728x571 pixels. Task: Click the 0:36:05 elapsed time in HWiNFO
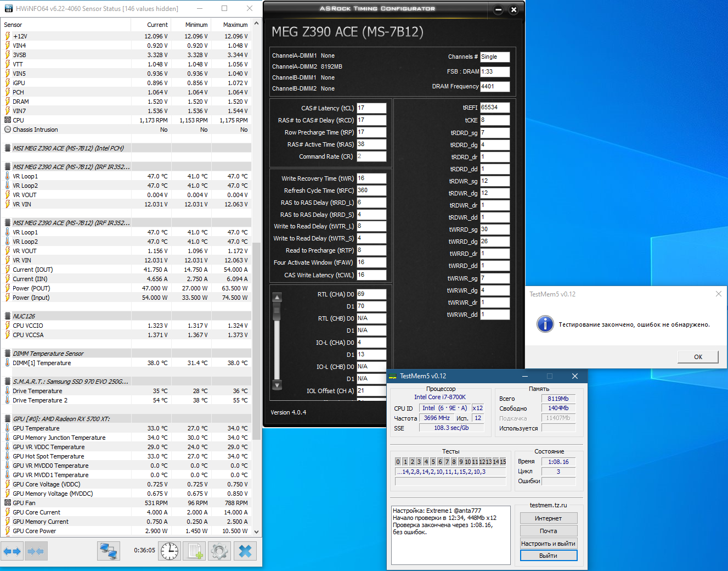pos(144,550)
